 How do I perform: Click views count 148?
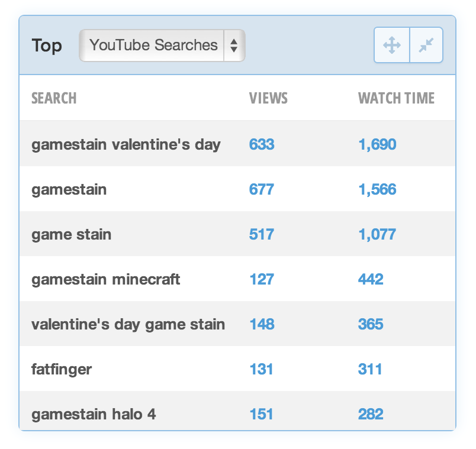262,324
